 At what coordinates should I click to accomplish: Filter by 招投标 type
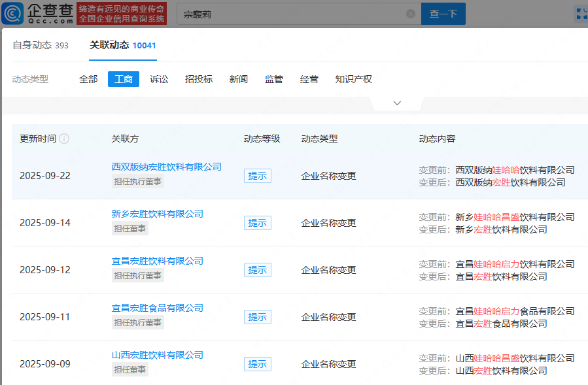click(x=199, y=79)
